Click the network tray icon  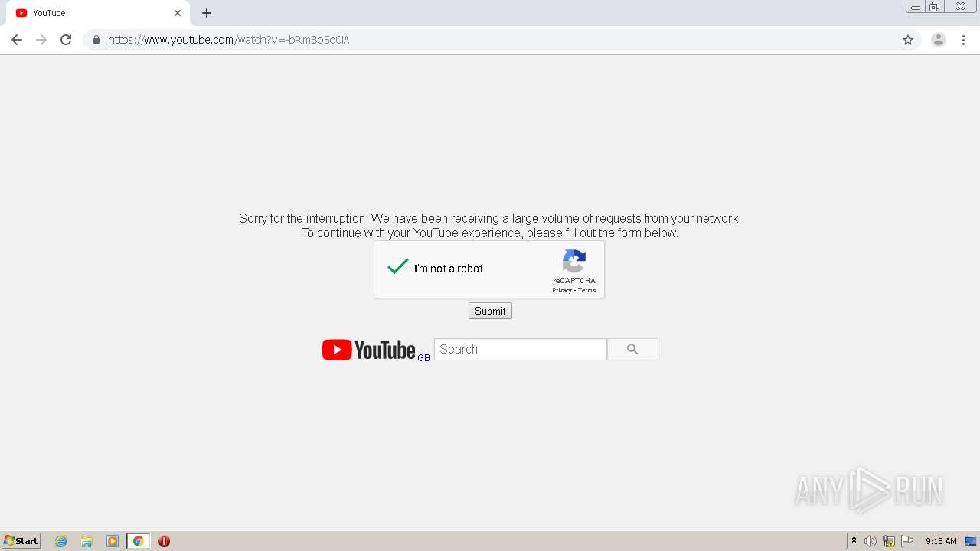click(889, 541)
